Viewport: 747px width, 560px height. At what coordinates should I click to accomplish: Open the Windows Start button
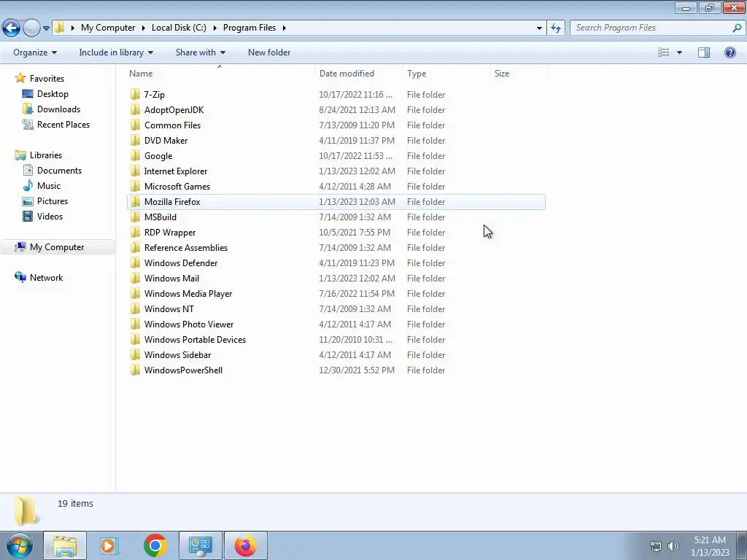[x=19, y=545]
